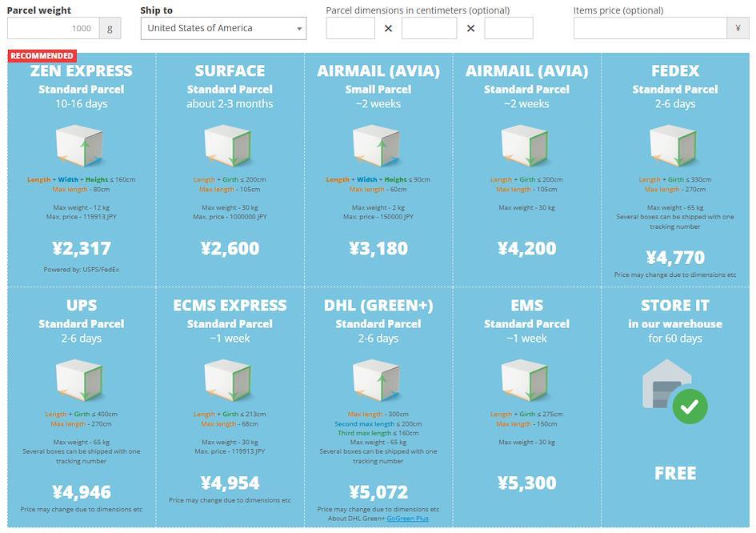Screen dimensions: 756x533
Task: Open the GoGreen Plus link
Action: [x=407, y=519]
